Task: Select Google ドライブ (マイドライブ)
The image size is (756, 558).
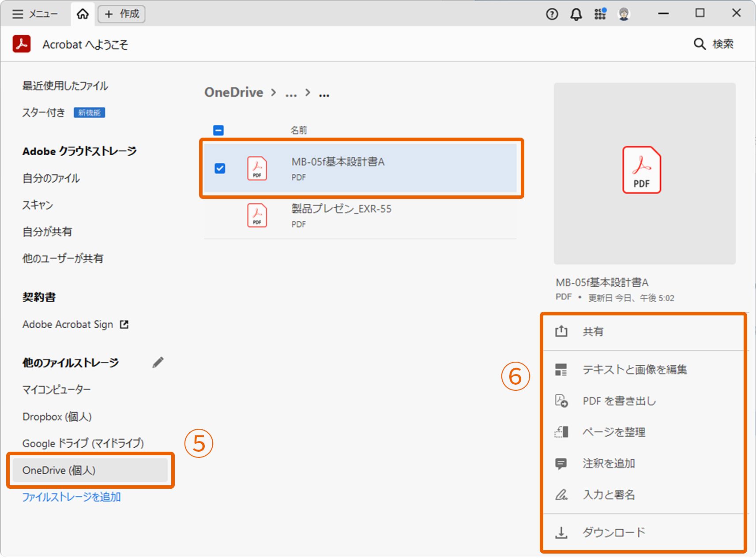Action: [x=83, y=443]
